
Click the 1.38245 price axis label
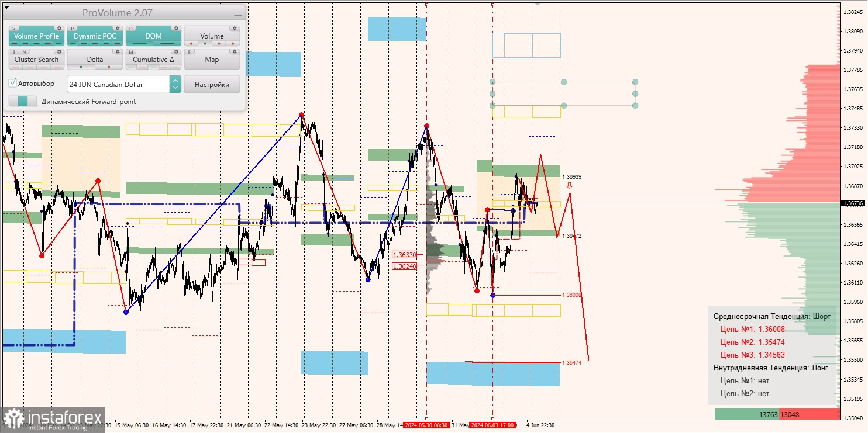[853, 12]
